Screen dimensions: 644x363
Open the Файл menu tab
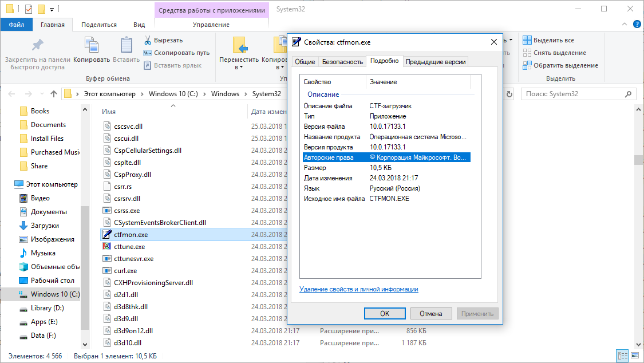point(17,25)
